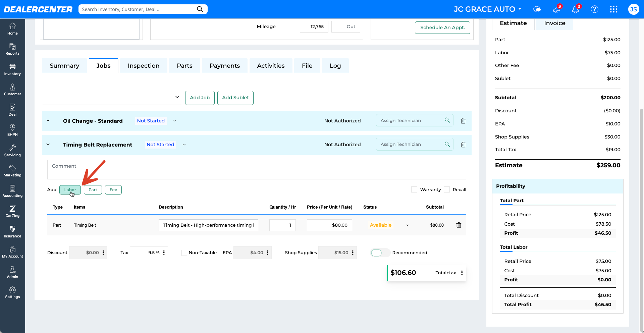
Task: Open the Customer sidebar section
Action: (x=12, y=90)
